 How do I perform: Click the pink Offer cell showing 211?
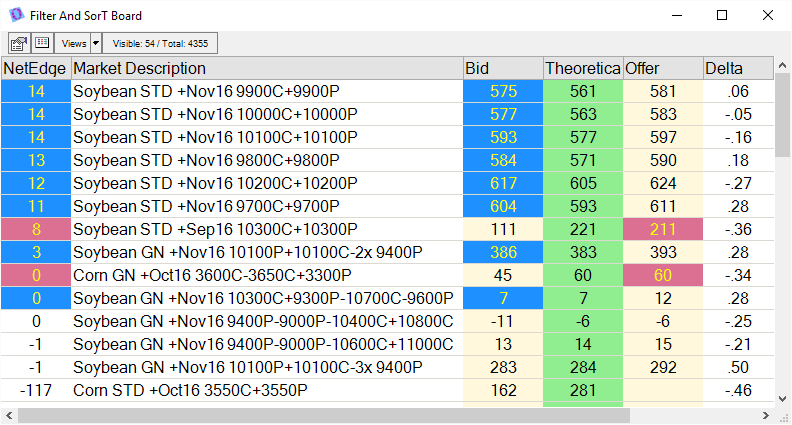(663, 229)
